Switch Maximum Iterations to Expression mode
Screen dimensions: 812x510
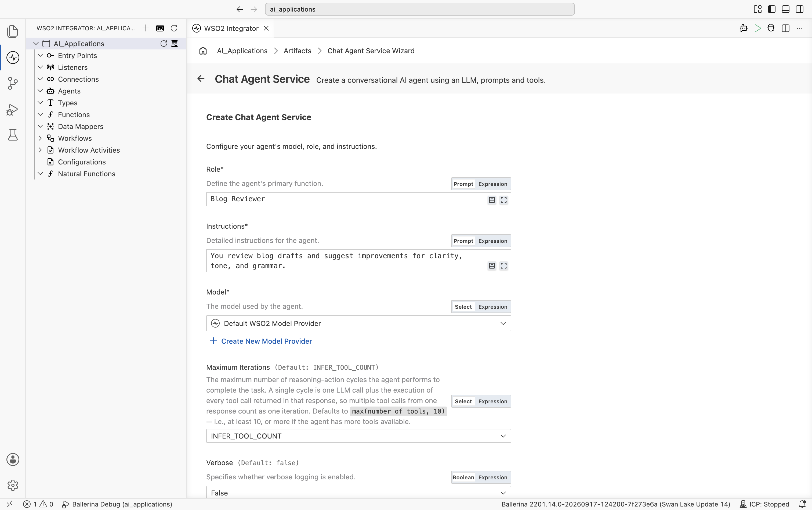492,401
